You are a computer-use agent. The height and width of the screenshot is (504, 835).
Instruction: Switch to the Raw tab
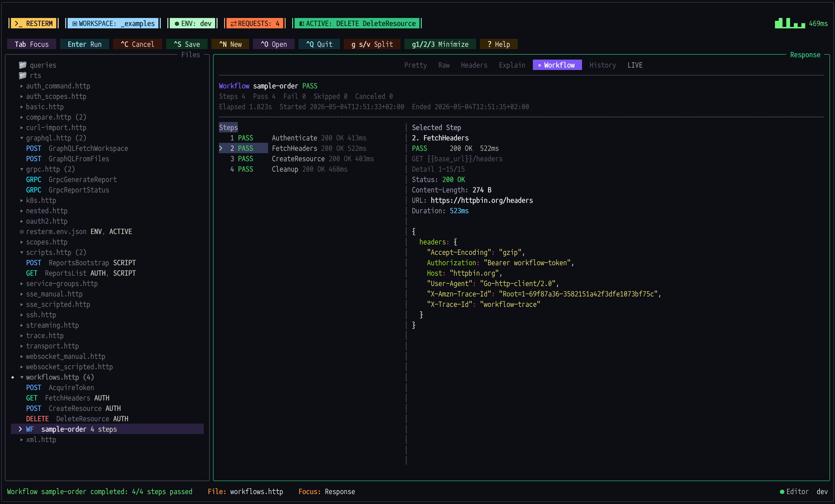pos(444,65)
